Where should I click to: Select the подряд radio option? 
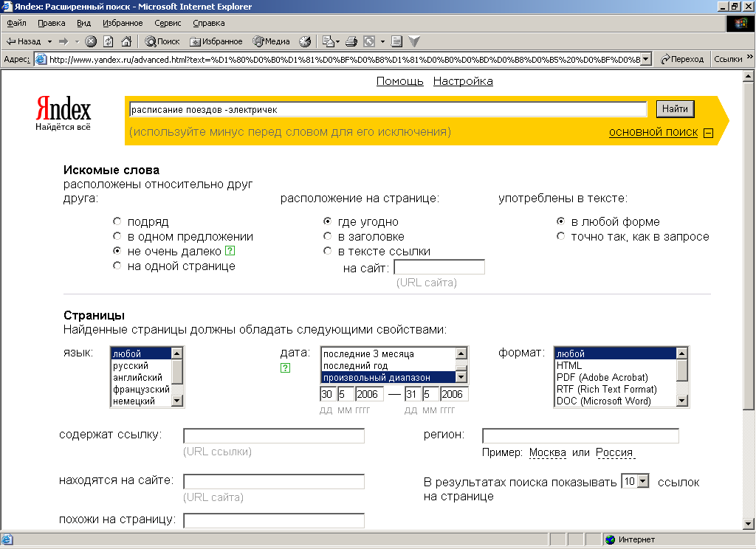click(117, 221)
